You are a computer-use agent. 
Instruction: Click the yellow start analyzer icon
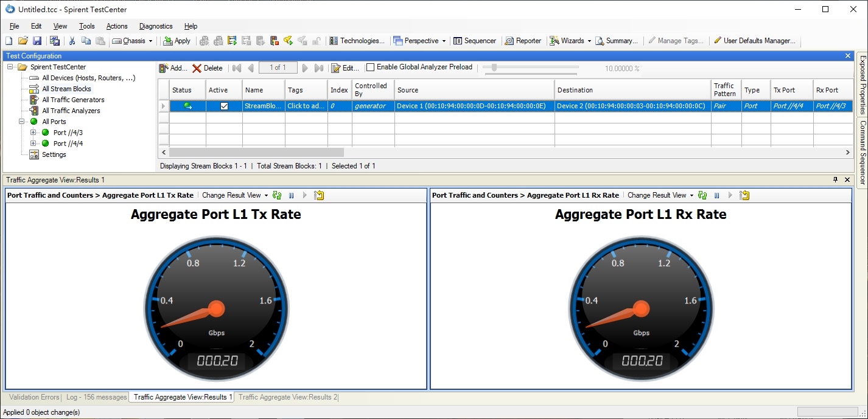pos(289,41)
